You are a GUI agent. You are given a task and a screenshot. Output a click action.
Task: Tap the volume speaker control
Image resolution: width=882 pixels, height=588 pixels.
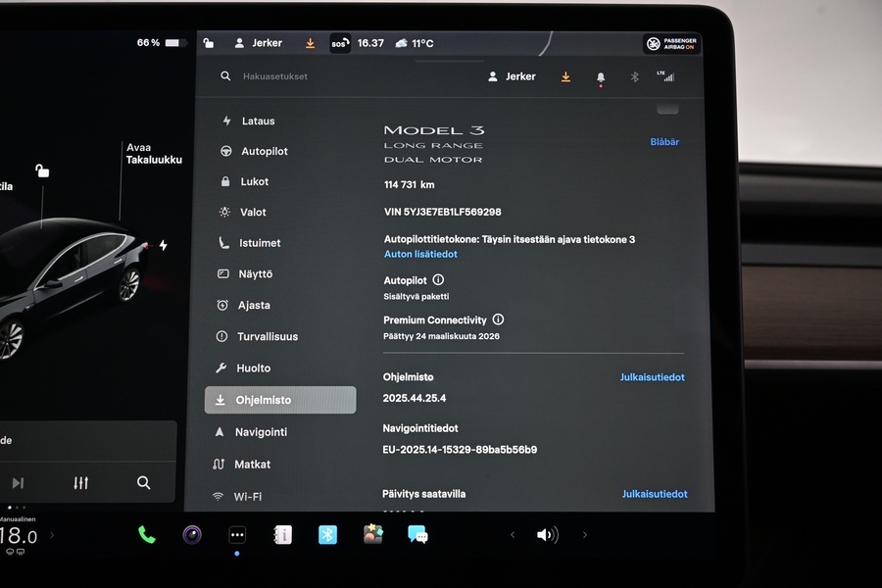coord(548,534)
